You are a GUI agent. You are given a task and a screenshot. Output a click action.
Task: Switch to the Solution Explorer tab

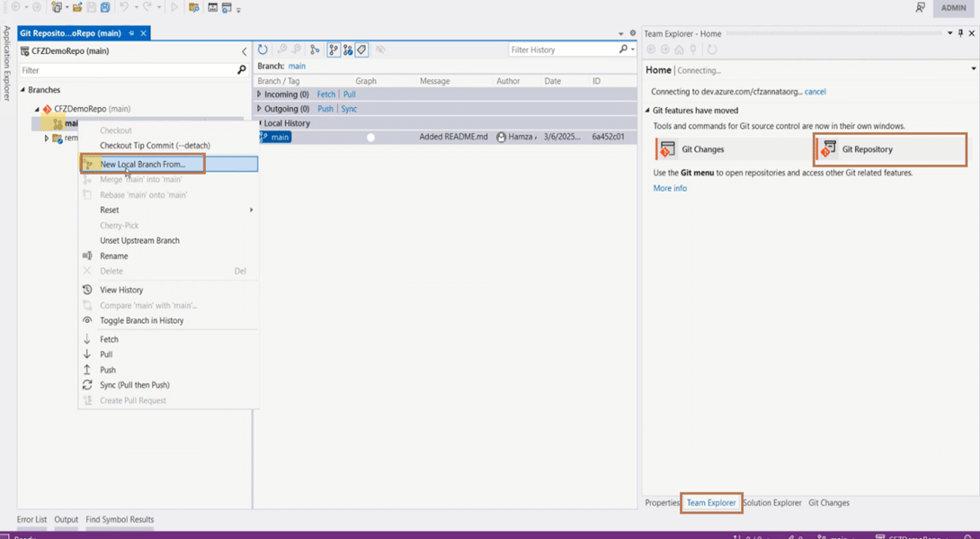pos(771,503)
